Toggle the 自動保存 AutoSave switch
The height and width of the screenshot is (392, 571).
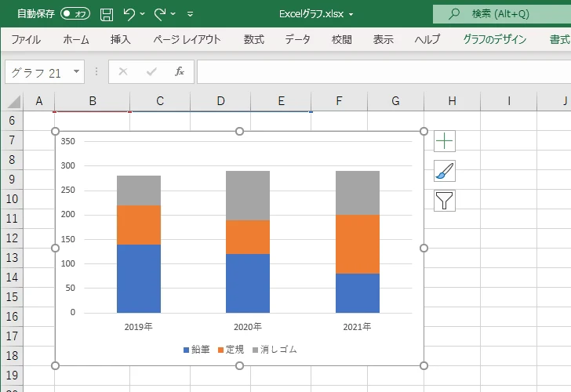(75, 14)
